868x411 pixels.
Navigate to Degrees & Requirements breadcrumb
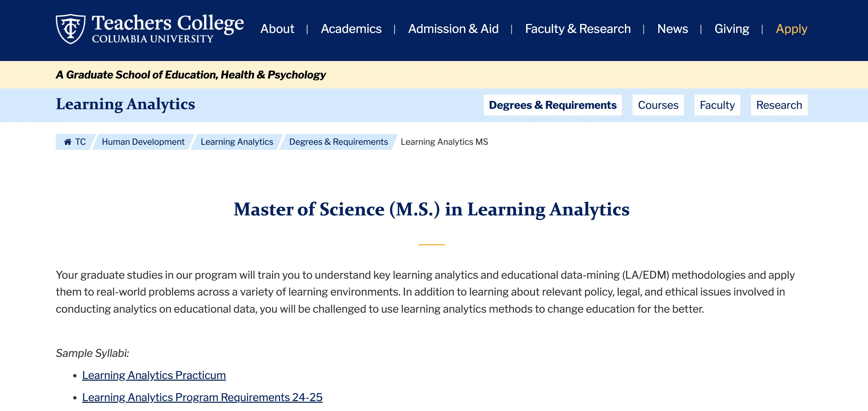(338, 142)
